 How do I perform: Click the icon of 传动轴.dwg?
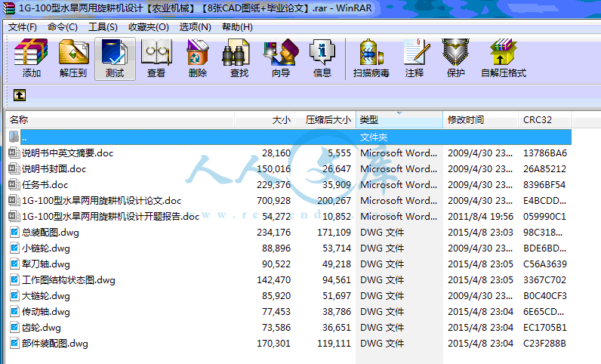(14, 311)
